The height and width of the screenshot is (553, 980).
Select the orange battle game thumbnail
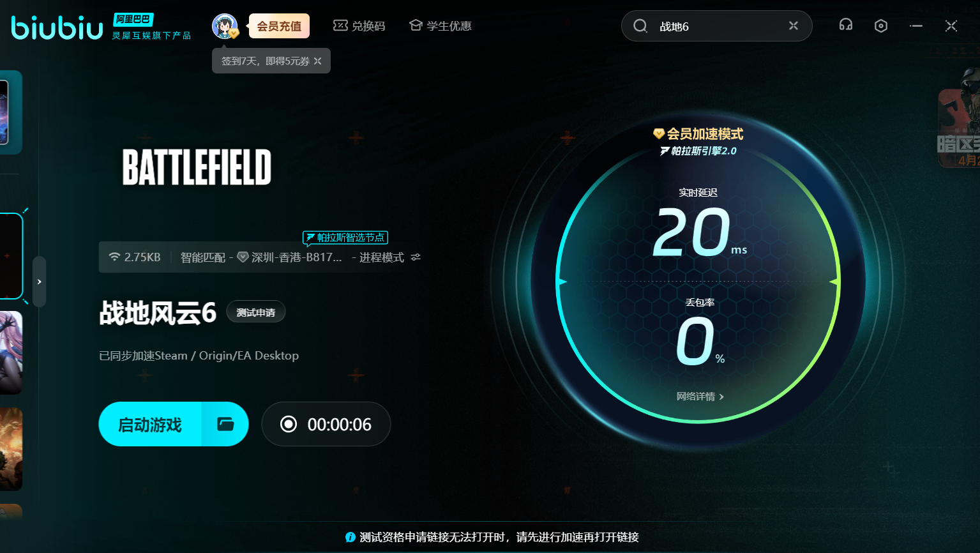11,450
